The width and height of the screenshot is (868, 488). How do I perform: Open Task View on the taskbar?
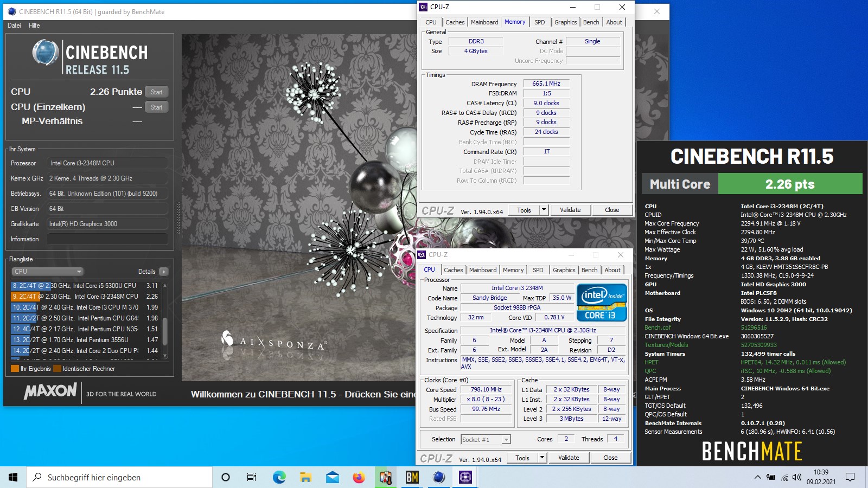click(x=252, y=477)
